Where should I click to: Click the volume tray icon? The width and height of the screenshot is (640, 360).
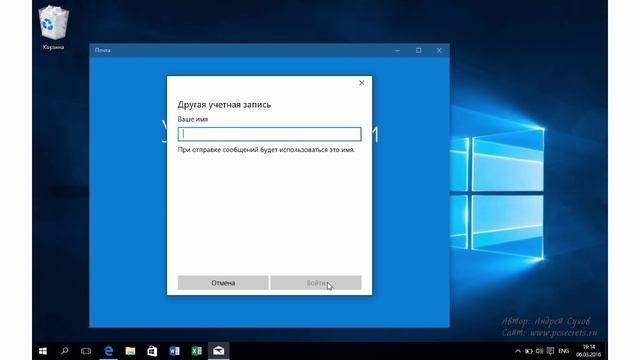coord(540,351)
